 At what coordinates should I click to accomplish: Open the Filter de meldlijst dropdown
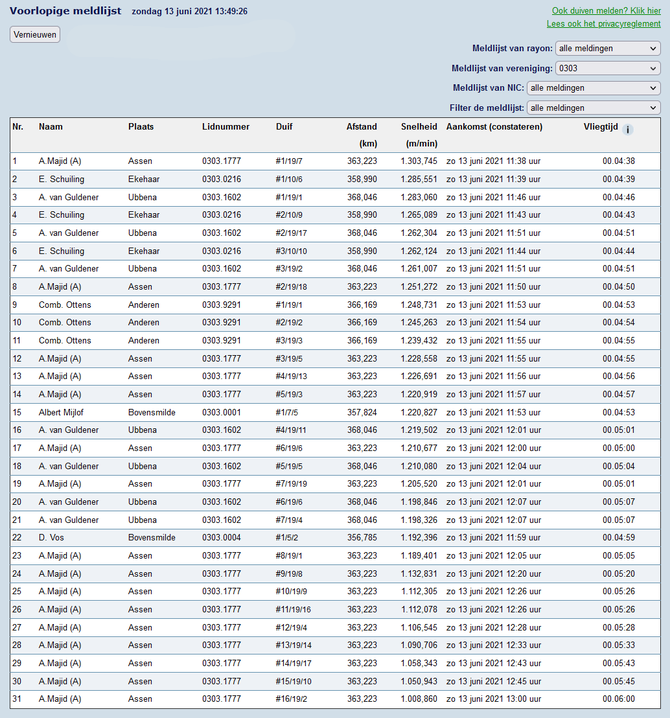coord(594,108)
